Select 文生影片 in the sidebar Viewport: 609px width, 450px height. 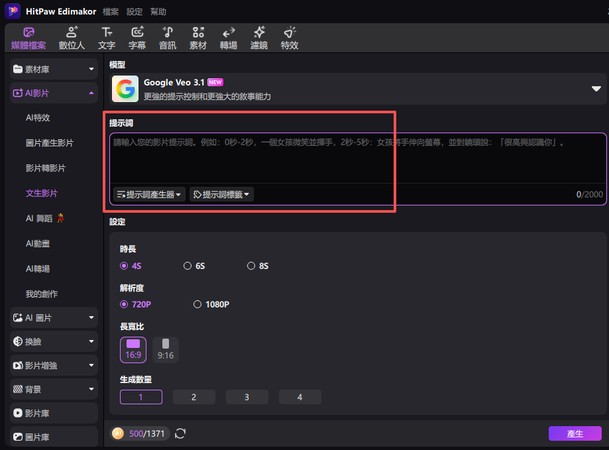click(42, 193)
